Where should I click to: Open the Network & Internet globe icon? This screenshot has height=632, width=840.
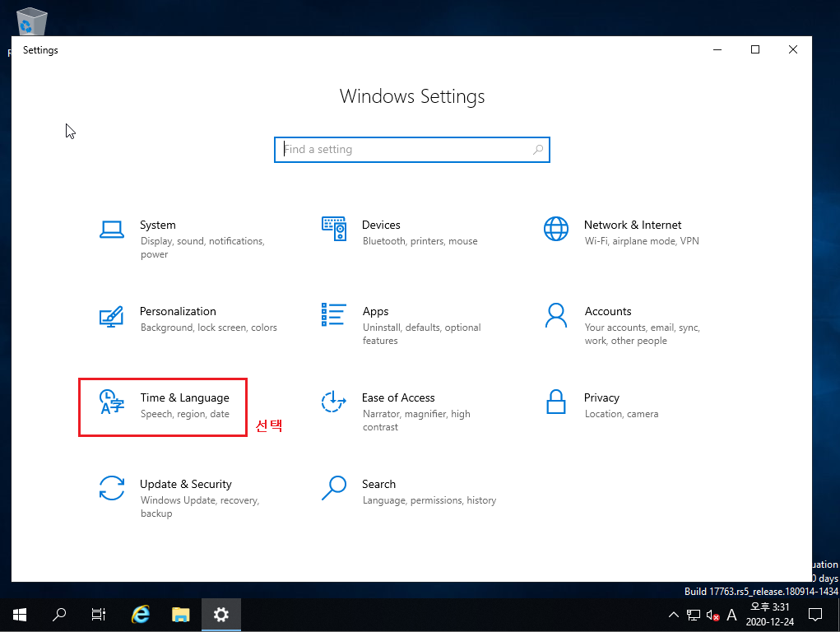[556, 229]
